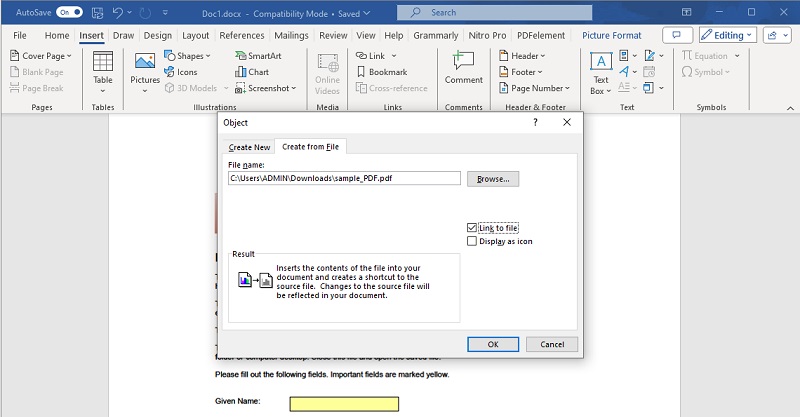The image size is (800, 417).
Task: Insert a new Comment
Action: (463, 67)
